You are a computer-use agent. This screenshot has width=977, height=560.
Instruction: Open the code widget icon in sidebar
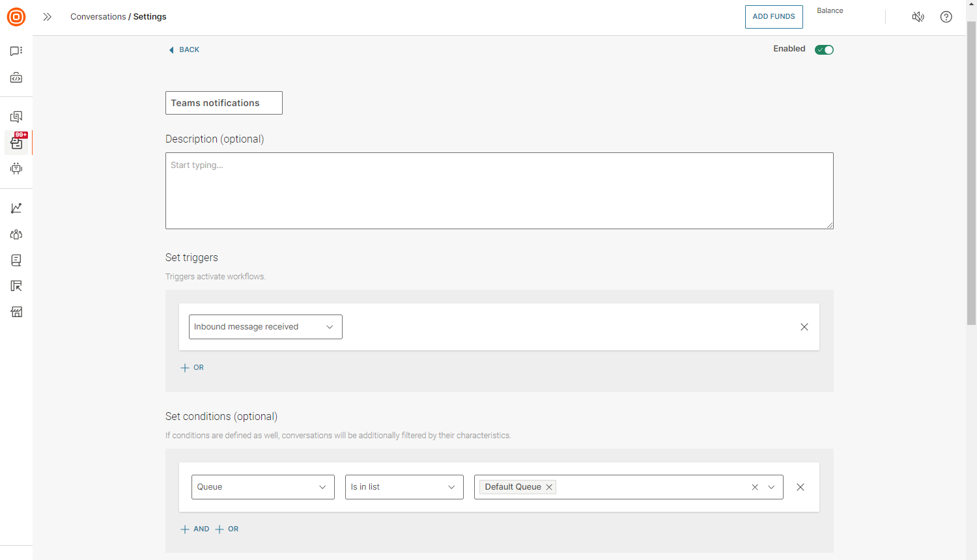click(x=16, y=77)
